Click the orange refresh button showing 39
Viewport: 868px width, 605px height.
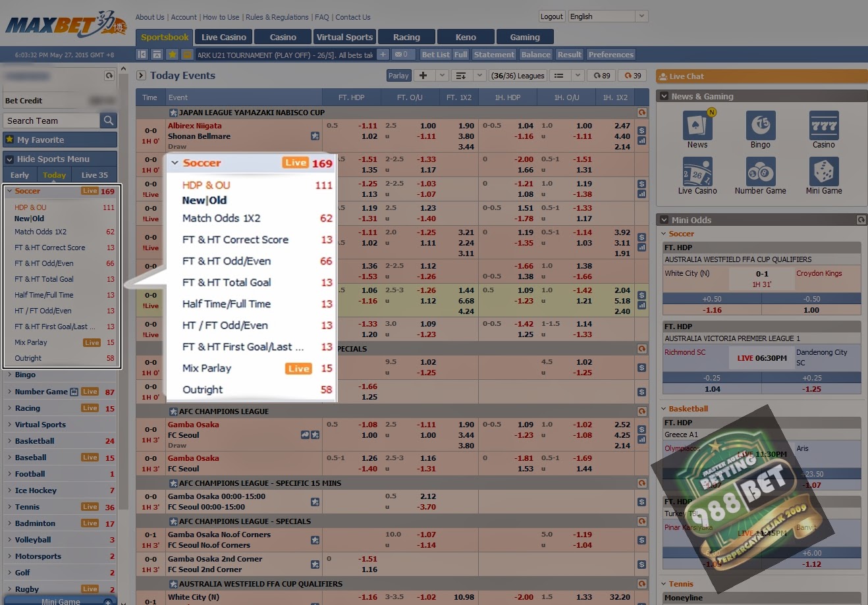633,75
